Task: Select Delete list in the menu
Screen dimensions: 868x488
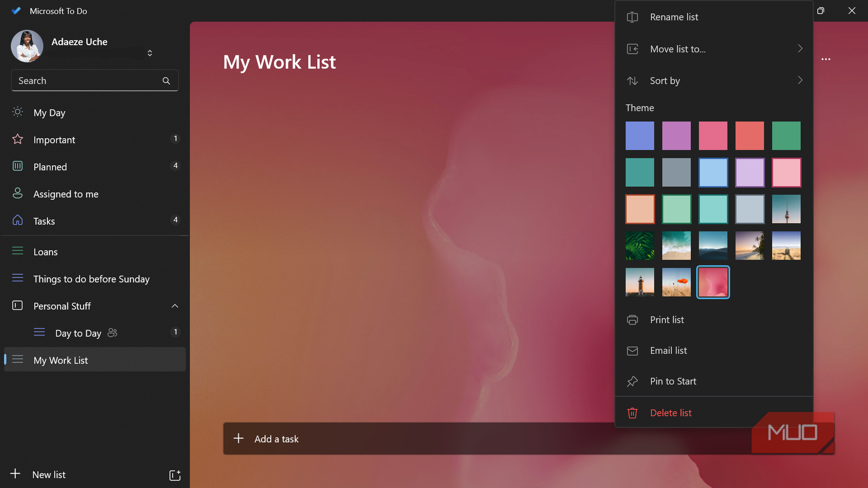Action: point(671,412)
